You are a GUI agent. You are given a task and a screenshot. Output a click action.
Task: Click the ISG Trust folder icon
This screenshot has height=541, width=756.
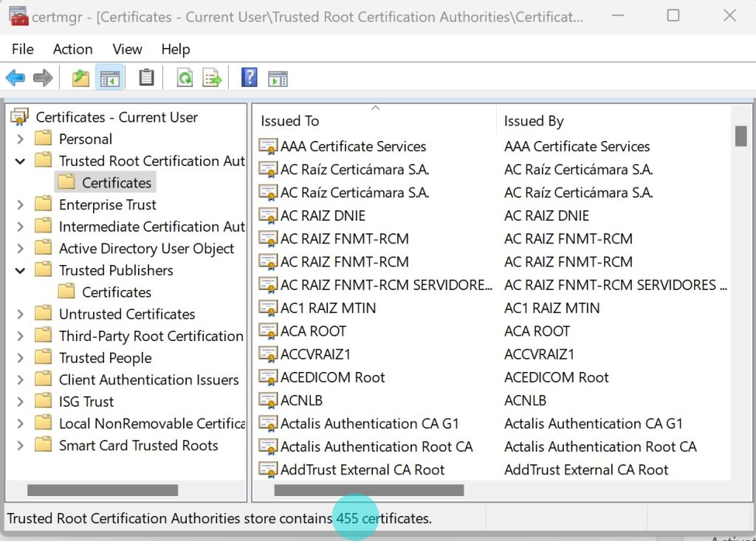pos(44,402)
